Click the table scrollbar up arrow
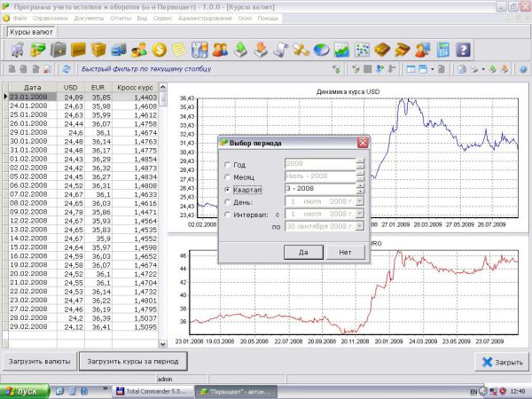This screenshot has width=532, height=399. pos(163,87)
